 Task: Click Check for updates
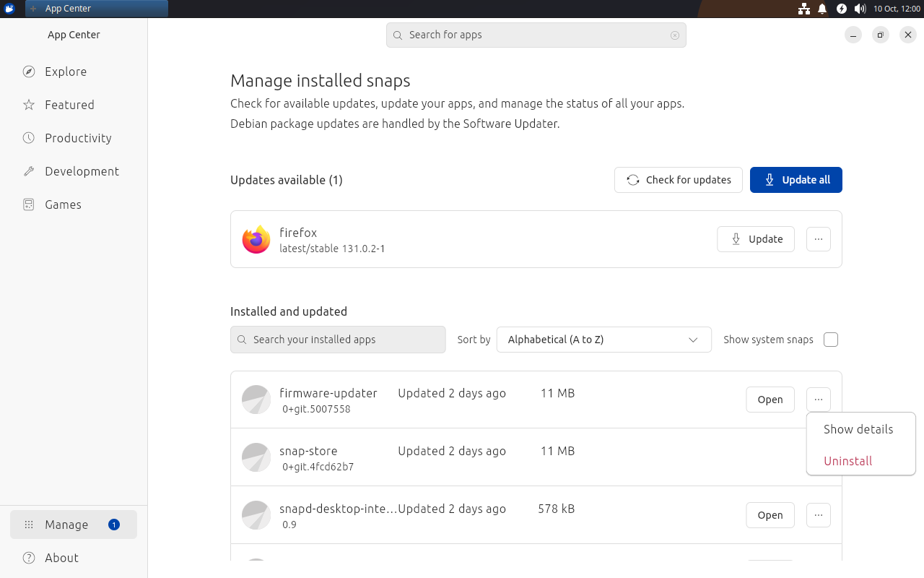point(679,180)
